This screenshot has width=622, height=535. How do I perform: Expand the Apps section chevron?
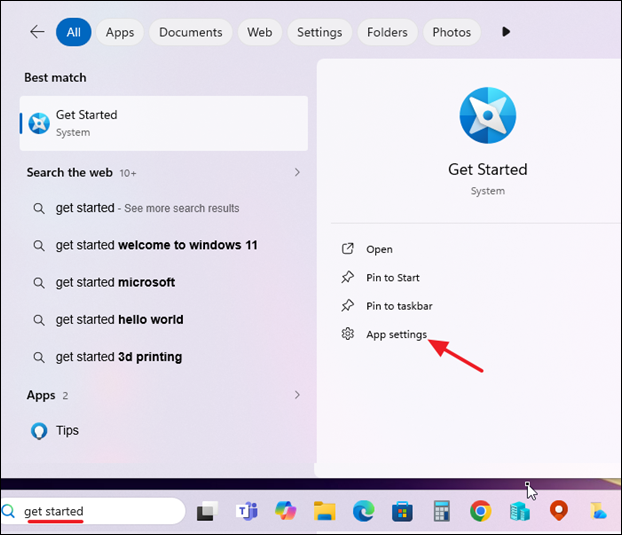(x=297, y=395)
